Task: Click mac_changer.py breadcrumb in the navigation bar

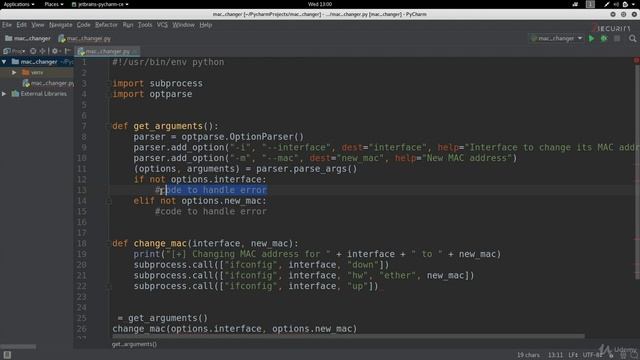Action: click(84, 38)
